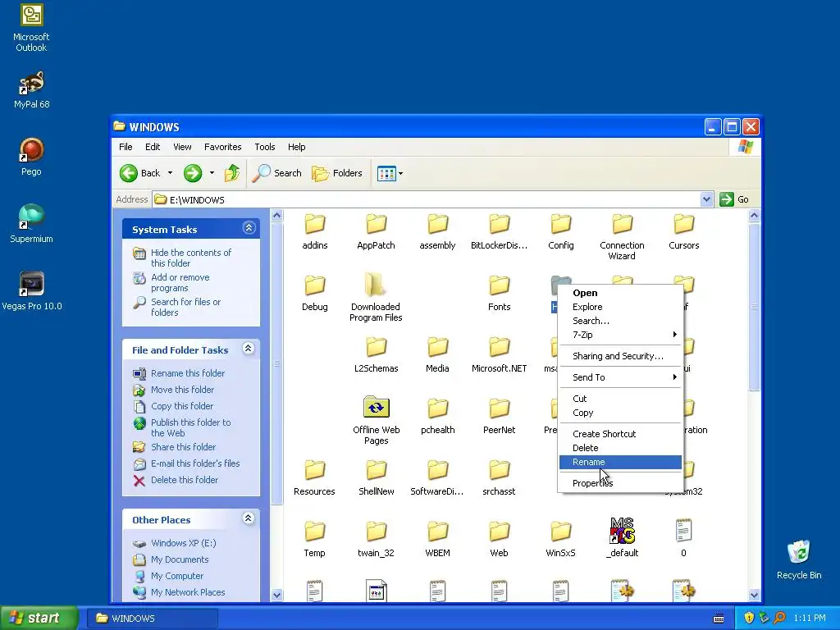Click the E:\WINDOWS address field
Image resolution: width=840 pixels, height=630 pixels.
426,199
